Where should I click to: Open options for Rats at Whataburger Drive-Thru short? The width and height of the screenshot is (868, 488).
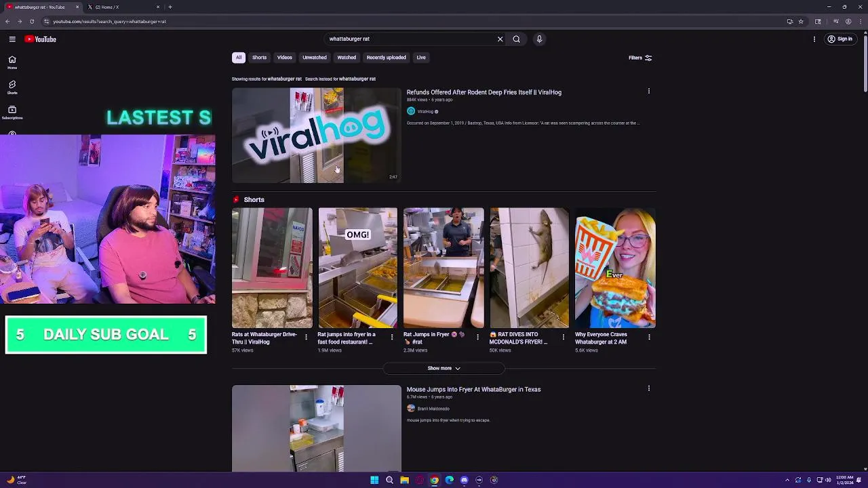pyautogui.click(x=306, y=337)
